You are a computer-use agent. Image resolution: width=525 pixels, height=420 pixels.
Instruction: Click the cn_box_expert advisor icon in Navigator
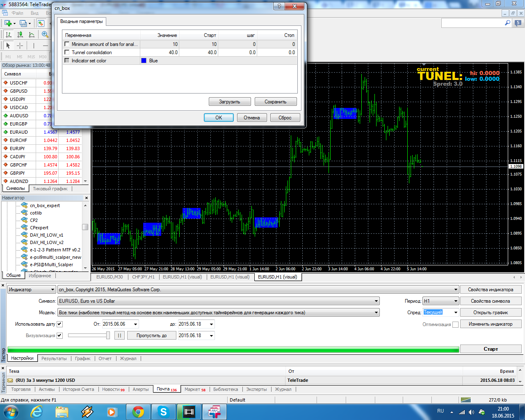click(24, 205)
